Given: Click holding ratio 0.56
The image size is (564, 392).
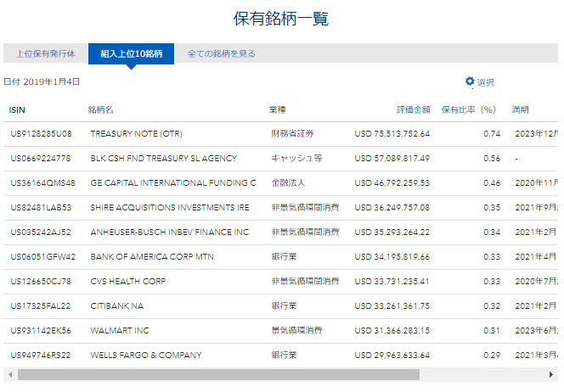Looking at the screenshot, I should 492,159.
